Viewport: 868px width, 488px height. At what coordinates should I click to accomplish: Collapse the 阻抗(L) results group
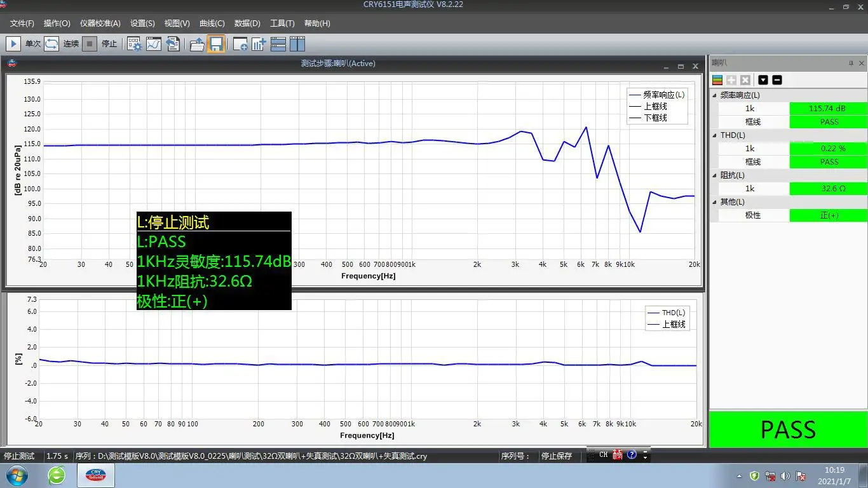(714, 175)
